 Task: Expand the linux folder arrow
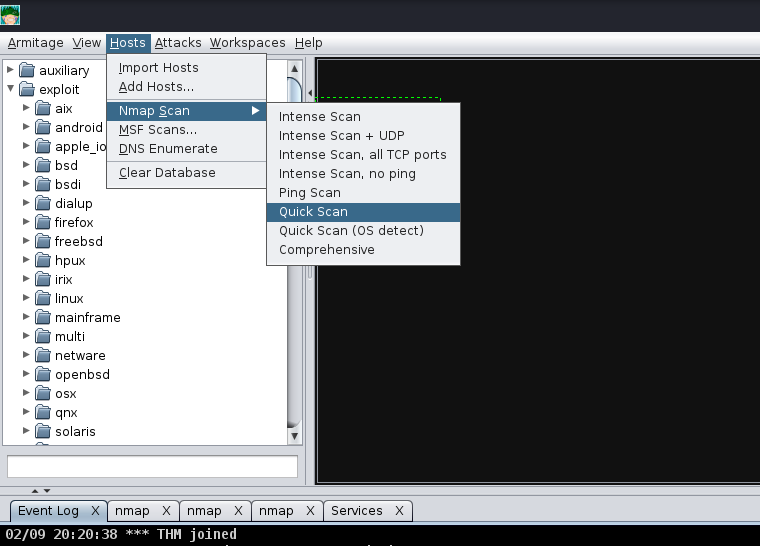pyautogui.click(x=26, y=298)
